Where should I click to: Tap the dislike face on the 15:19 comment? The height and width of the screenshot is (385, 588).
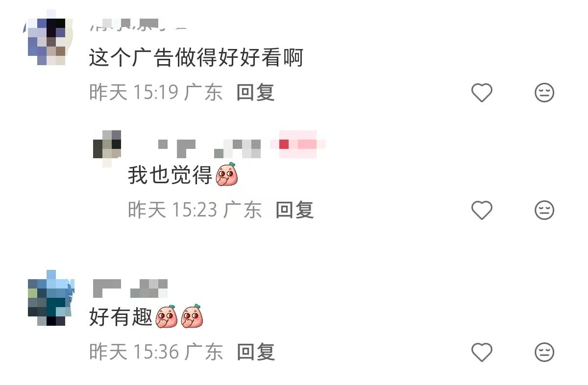tap(544, 93)
